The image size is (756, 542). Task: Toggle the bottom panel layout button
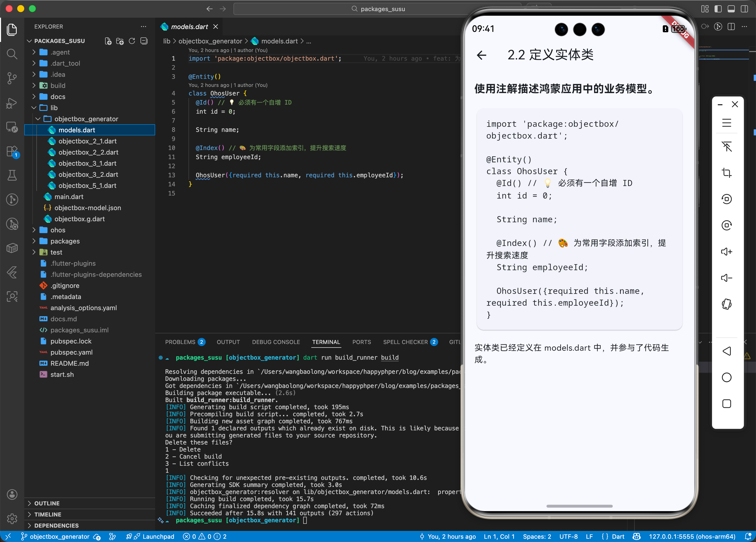[x=731, y=9]
